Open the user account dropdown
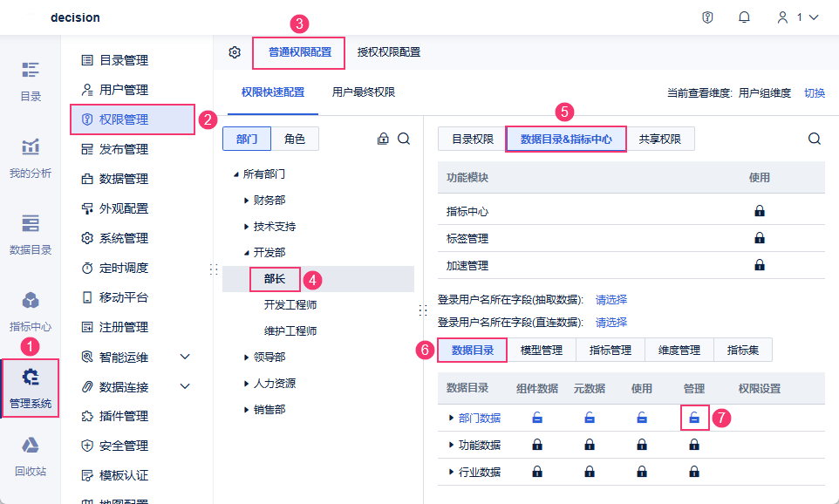Screen dimensions: 839x504 (797, 17)
